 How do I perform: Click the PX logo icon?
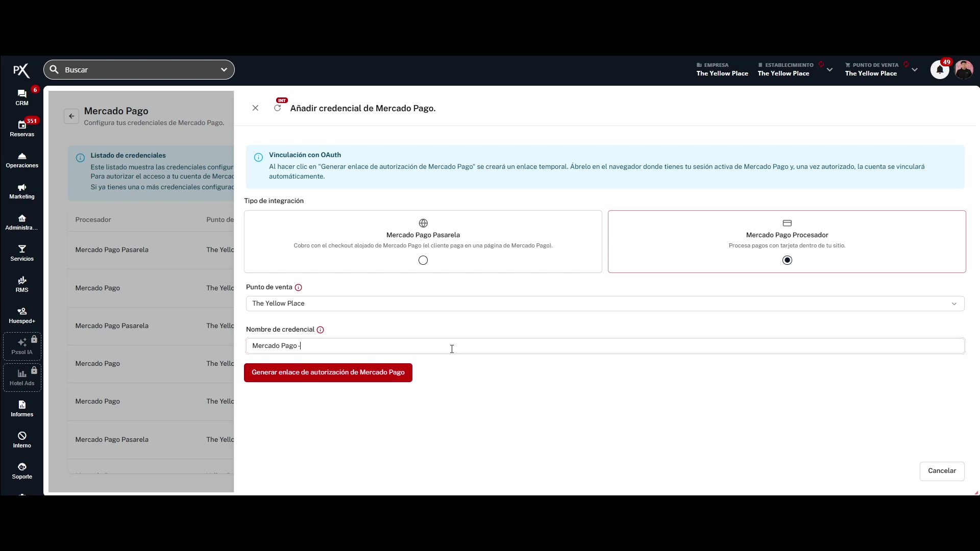click(x=21, y=70)
